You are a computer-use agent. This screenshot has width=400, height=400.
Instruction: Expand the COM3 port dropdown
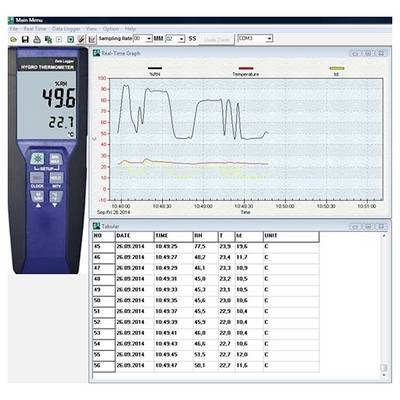pos(269,39)
